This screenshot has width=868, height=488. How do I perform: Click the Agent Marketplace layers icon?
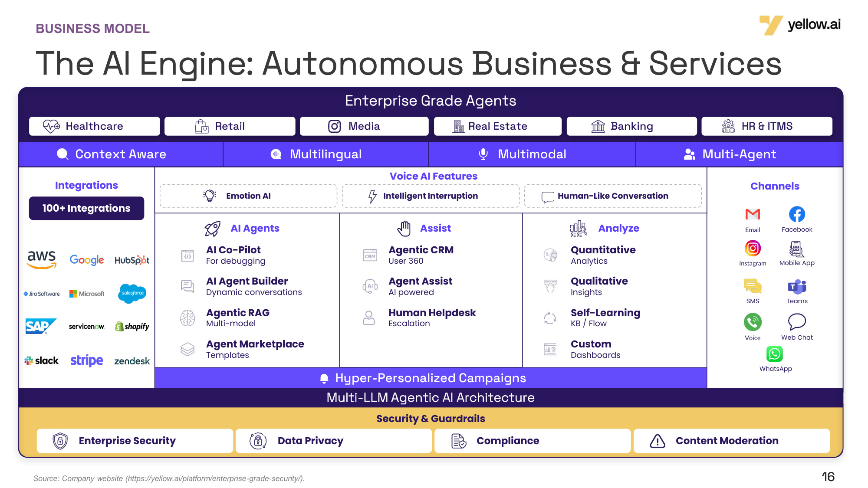coord(187,349)
